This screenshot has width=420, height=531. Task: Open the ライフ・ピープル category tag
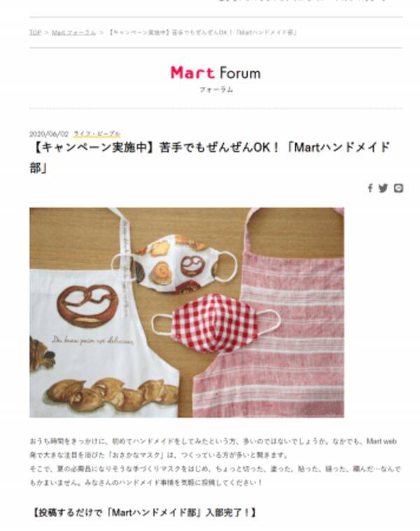coord(97,134)
